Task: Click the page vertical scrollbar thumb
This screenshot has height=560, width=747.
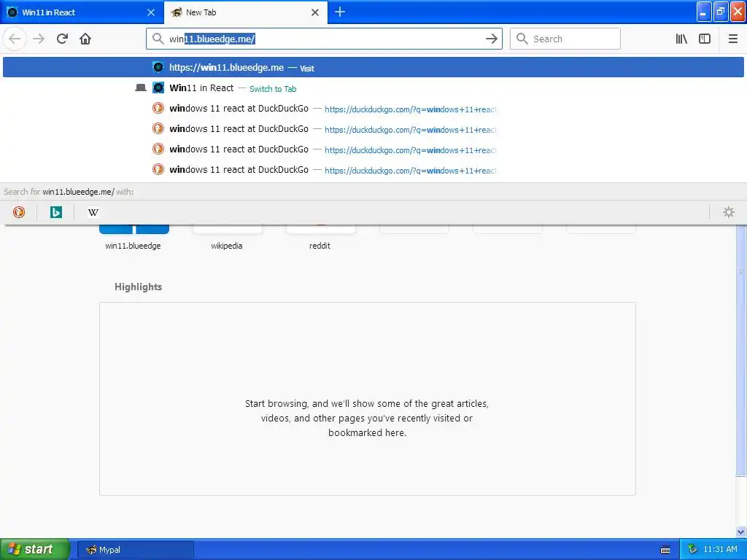Action: [x=741, y=350]
